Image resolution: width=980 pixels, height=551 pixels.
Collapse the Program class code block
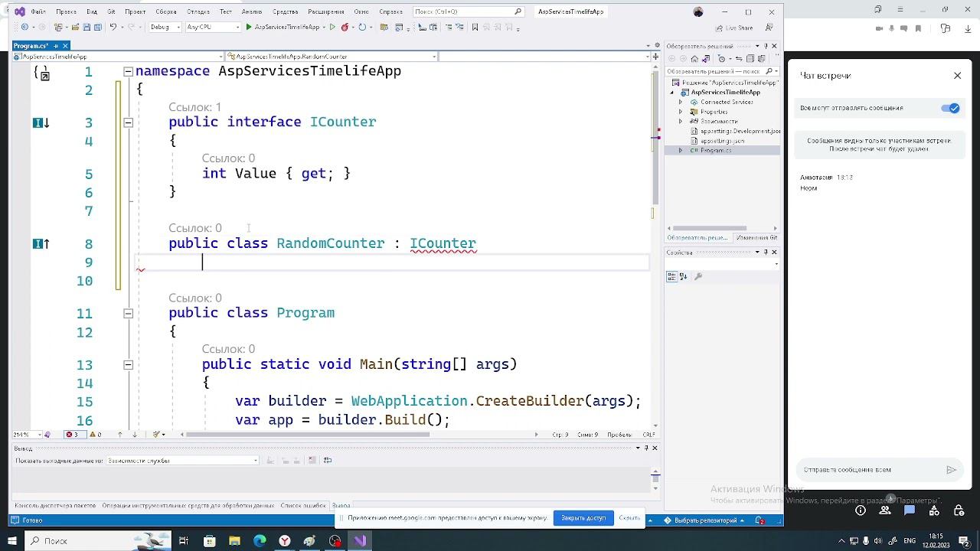coord(128,313)
